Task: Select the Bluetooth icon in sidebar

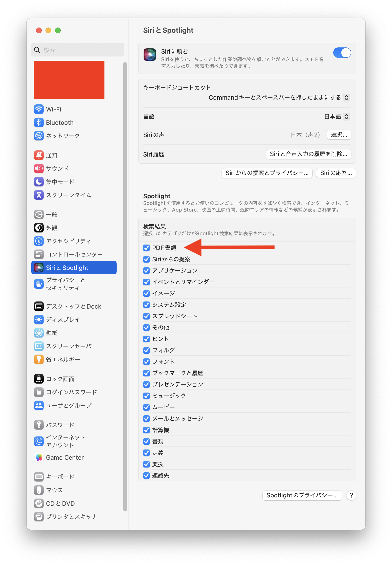Action: (x=39, y=122)
